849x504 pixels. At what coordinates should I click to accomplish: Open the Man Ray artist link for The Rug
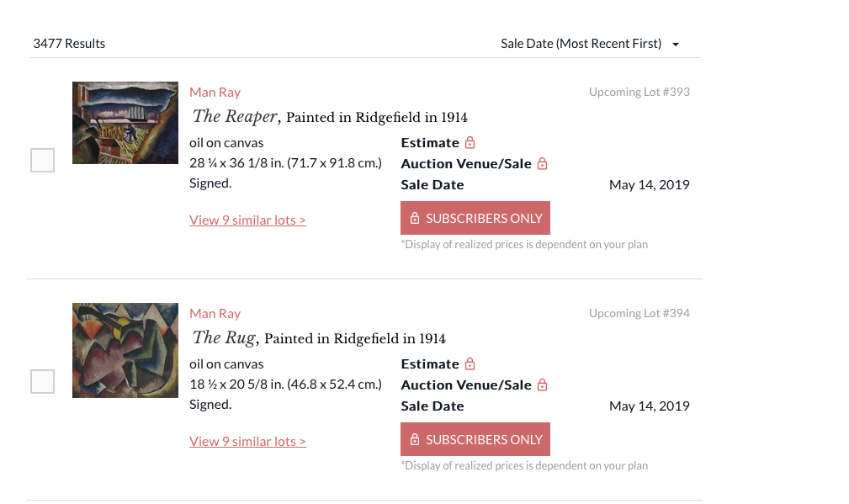click(215, 314)
